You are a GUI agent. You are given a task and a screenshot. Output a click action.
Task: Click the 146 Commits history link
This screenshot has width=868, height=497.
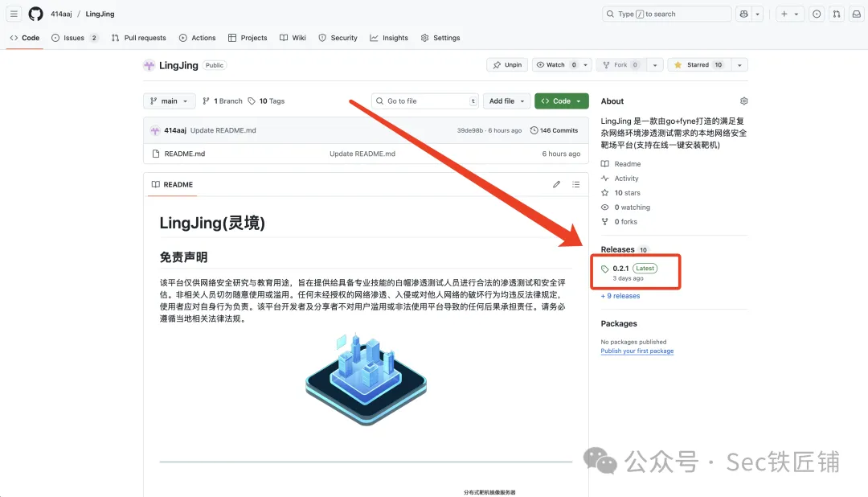tap(554, 130)
